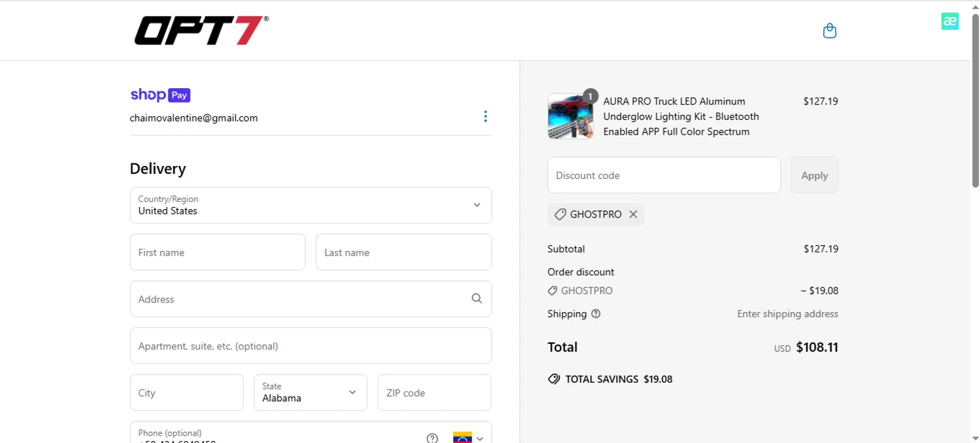980x443 pixels.
Task: Focus the Apartment, suite, etc. field
Action: tap(311, 346)
